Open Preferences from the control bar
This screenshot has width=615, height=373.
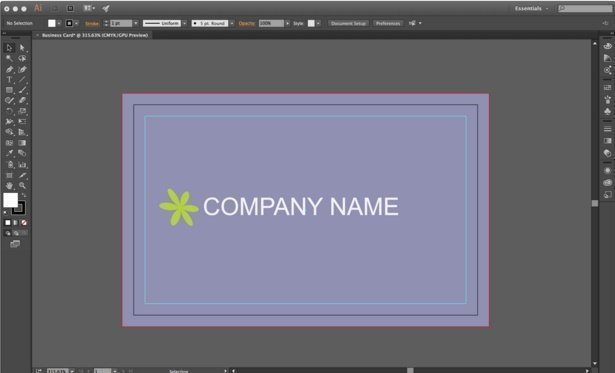[388, 24]
